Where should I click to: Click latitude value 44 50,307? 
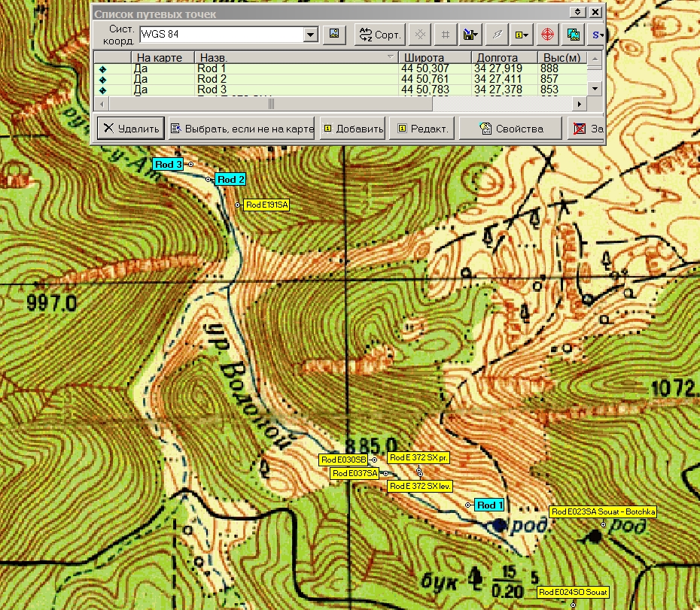pyautogui.click(x=425, y=68)
